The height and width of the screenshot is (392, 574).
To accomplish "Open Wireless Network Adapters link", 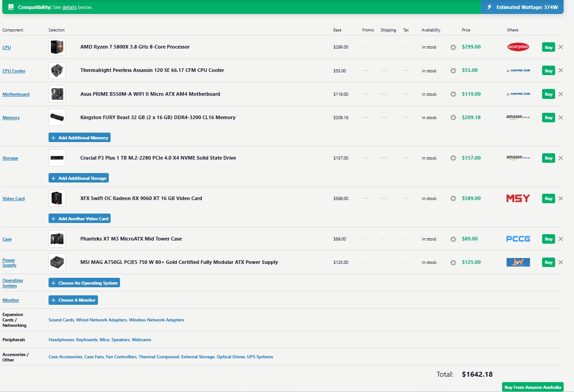I will [156, 320].
